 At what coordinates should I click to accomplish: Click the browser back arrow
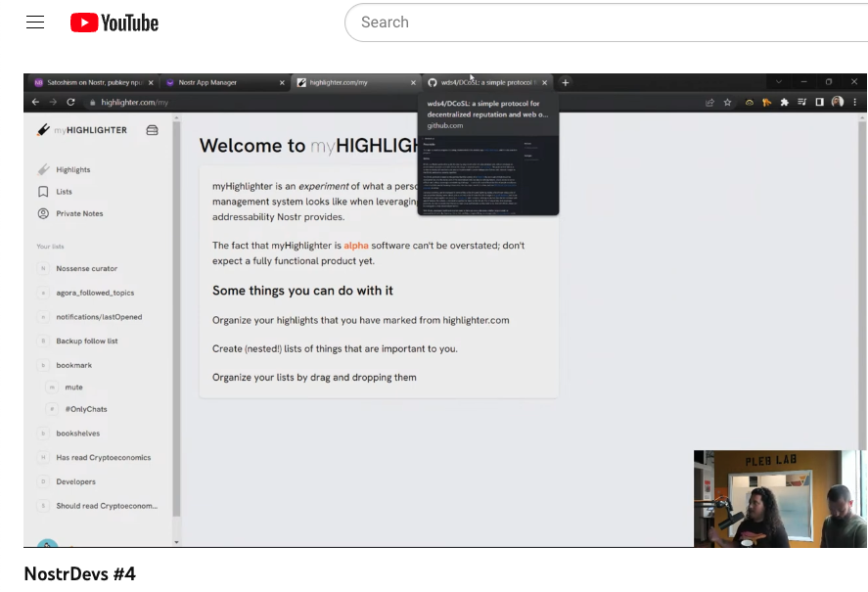tap(35, 102)
